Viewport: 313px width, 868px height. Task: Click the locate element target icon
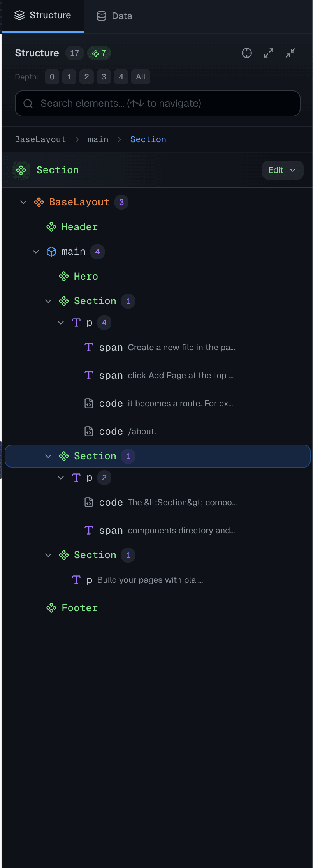pos(247,53)
